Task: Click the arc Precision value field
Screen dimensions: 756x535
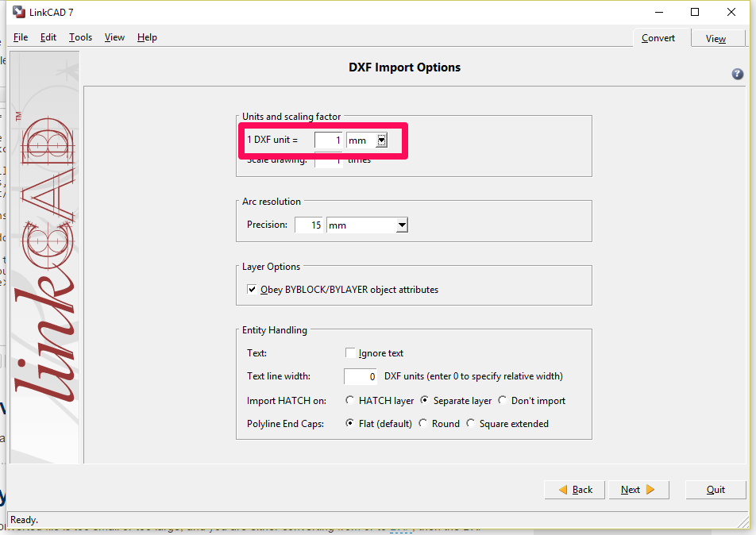Action: pyautogui.click(x=309, y=225)
